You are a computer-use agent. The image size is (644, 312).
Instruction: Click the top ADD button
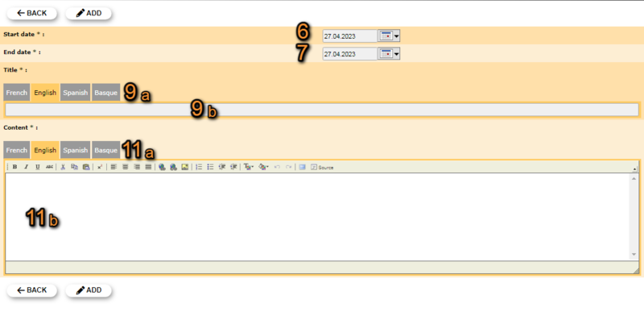pyautogui.click(x=89, y=13)
